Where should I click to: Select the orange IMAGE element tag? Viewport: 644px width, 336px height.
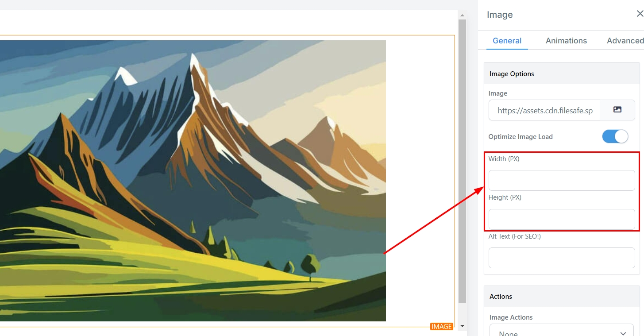442,327
